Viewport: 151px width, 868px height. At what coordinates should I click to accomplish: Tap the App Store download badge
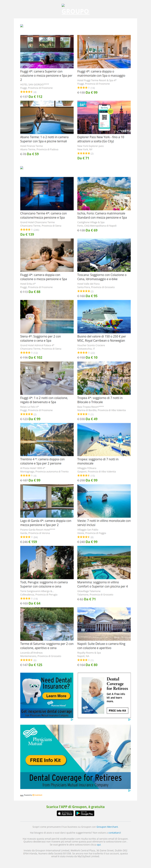[x=65, y=813]
